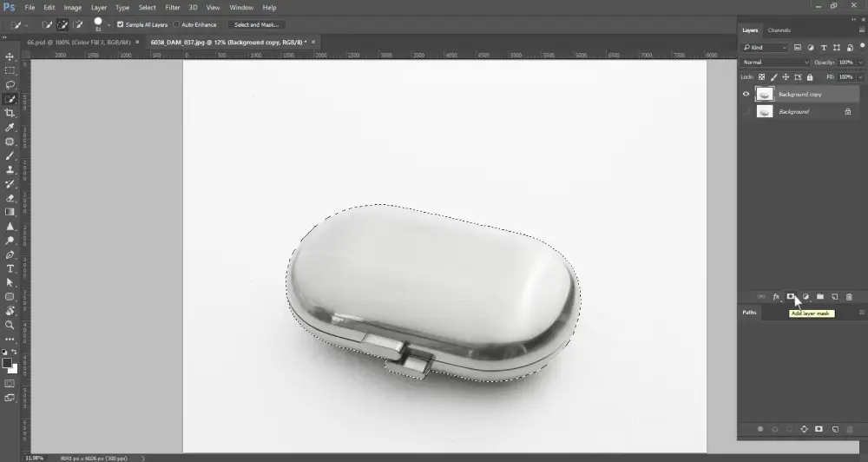Select the Gradient tool

(x=10, y=212)
